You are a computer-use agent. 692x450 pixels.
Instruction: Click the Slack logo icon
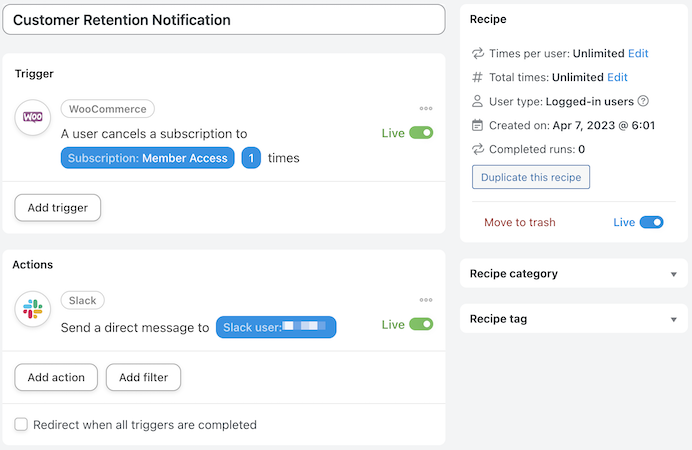pyautogui.click(x=33, y=309)
